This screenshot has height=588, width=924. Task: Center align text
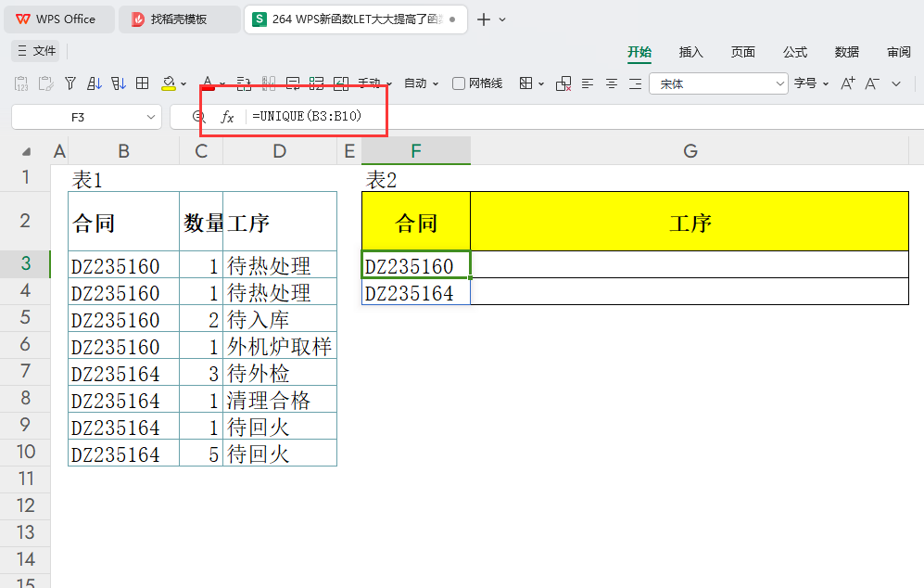[x=612, y=83]
